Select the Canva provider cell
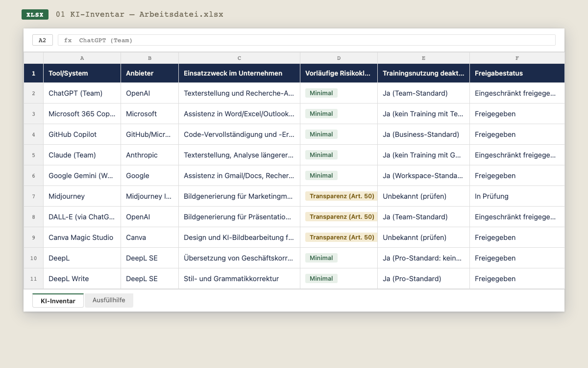Viewport: 588px width, 368px height. (149, 237)
